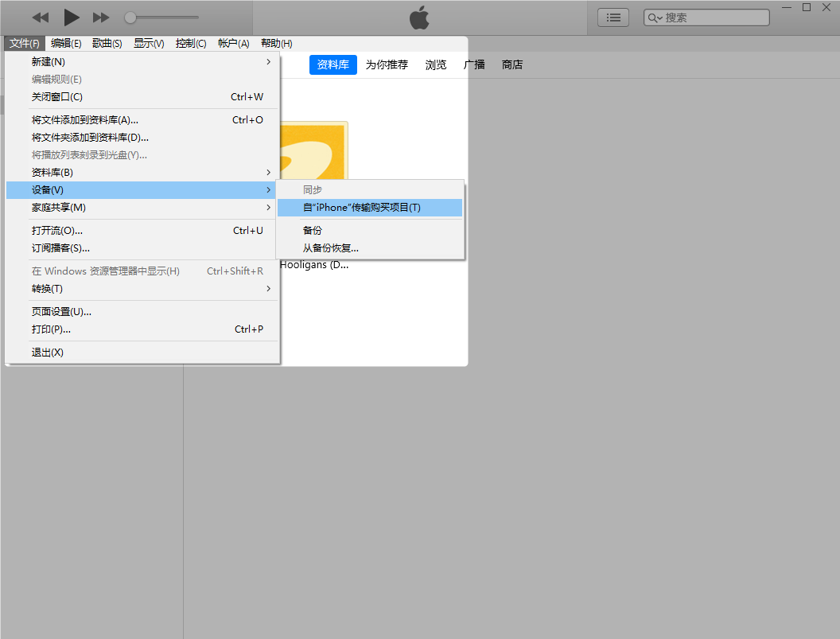Click the search magnifier icon
This screenshot has width=840, height=639.
point(655,18)
